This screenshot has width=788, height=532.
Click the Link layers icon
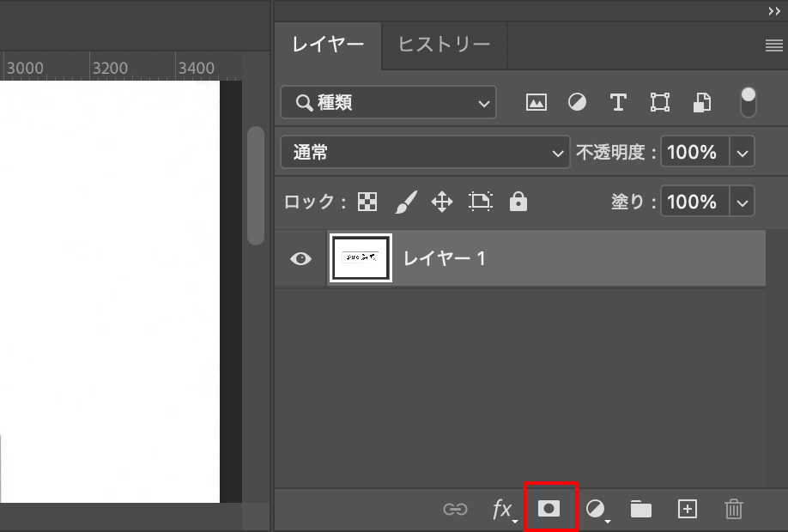pyautogui.click(x=455, y=510)
